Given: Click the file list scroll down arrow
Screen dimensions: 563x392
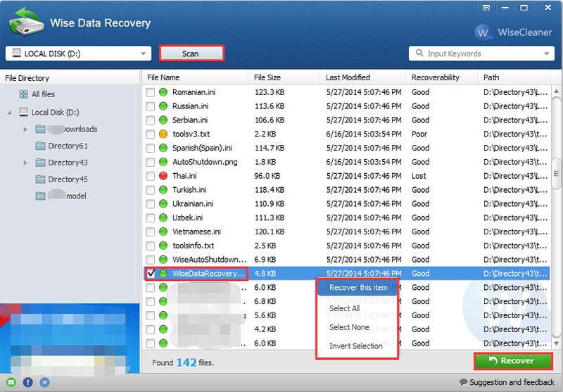Looking at the screenshot, I should point(556,344).
